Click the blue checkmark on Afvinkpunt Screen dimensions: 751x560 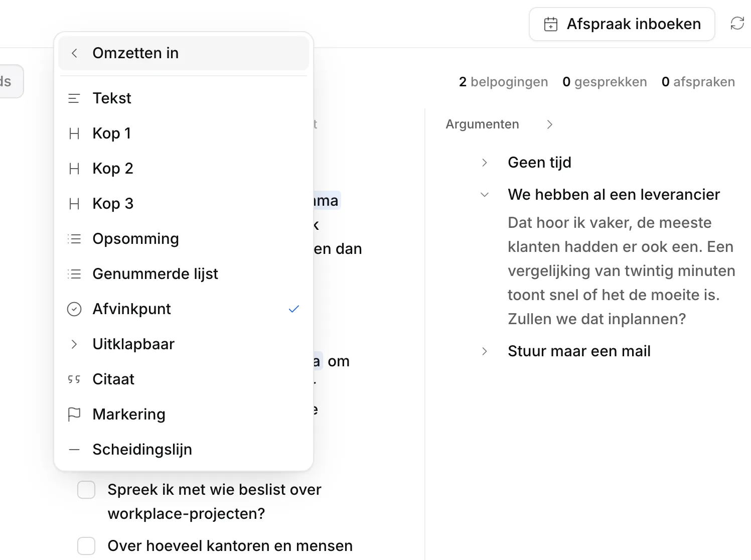(x=294, y=309)
